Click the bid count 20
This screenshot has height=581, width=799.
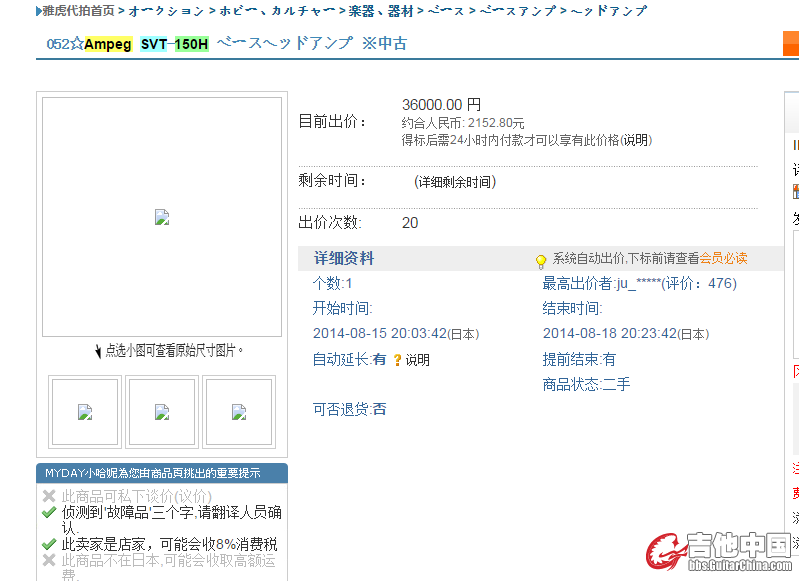[410, 223]
